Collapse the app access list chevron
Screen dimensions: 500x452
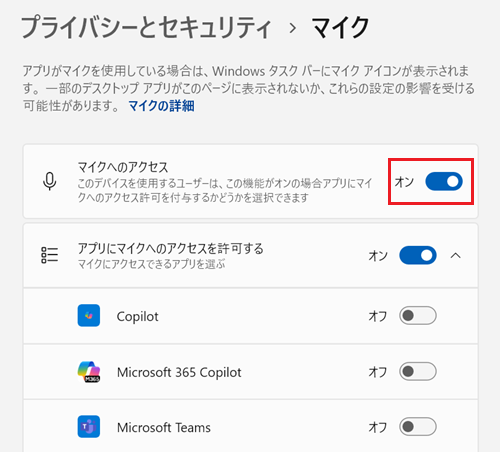click(456, 256)
